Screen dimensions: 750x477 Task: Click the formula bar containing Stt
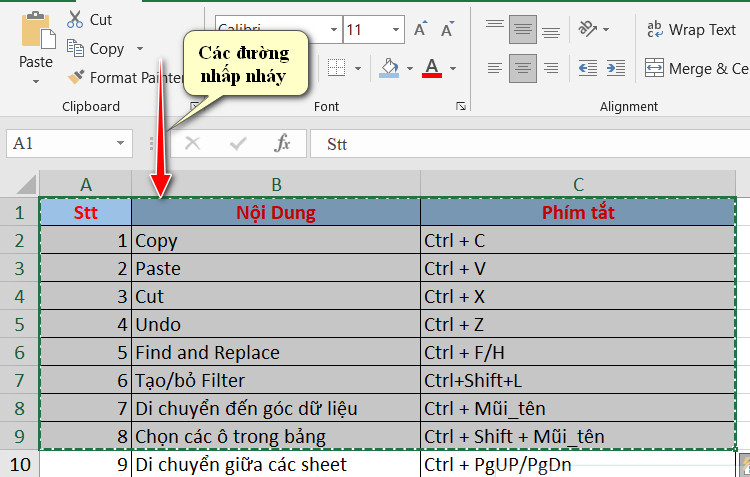(530, 144)
